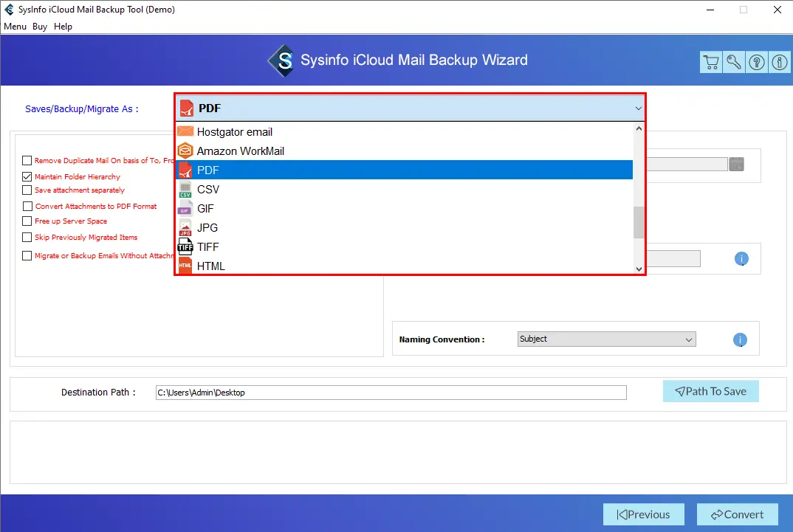Toggle Remove Duplicate Mail checkbox
This screenshot has height=532, width=793.
click(27, 160)
